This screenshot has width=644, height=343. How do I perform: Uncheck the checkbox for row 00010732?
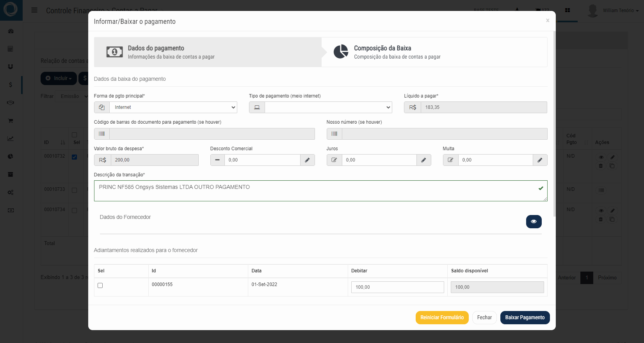74,157
